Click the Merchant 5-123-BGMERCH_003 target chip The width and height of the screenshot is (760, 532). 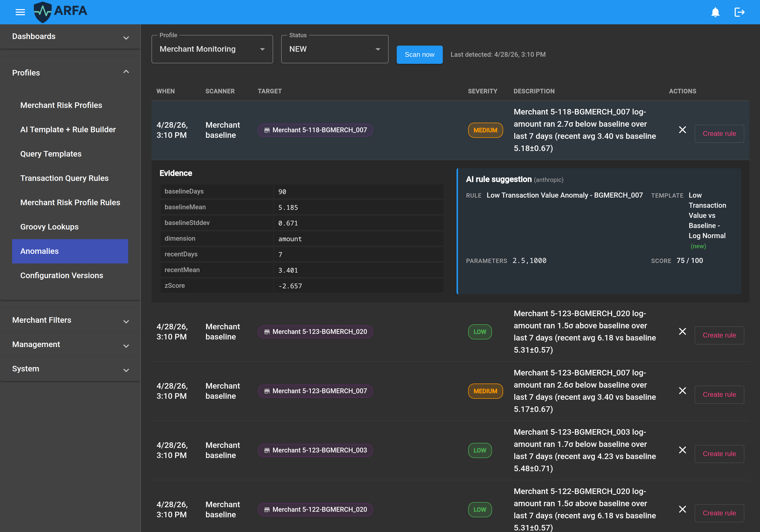click(x=315, y=450)
